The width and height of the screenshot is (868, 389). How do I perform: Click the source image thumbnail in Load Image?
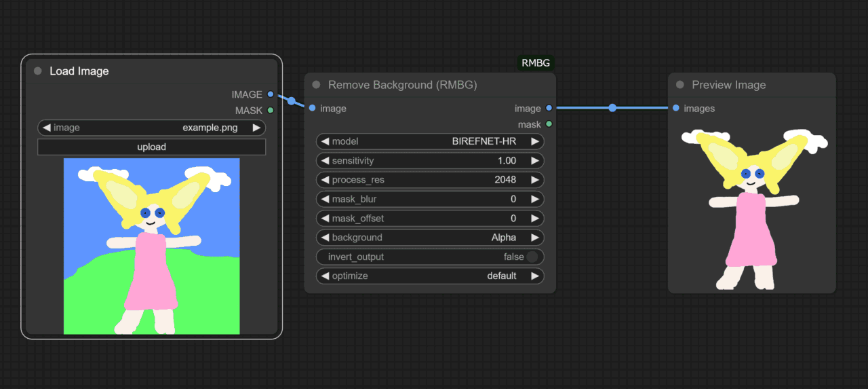(x=152, y=246)
